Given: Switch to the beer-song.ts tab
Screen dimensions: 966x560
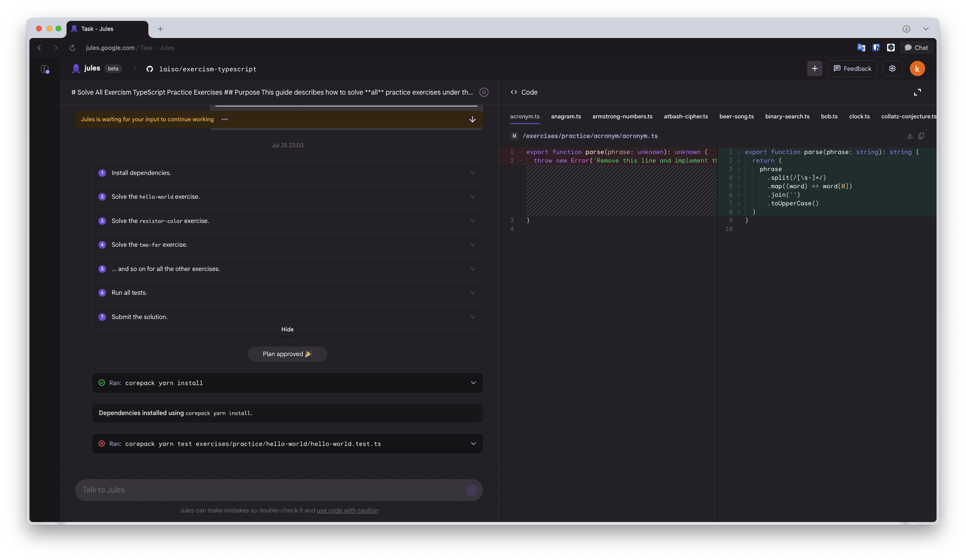Looking at the screenshot, I should coord(736,116).
